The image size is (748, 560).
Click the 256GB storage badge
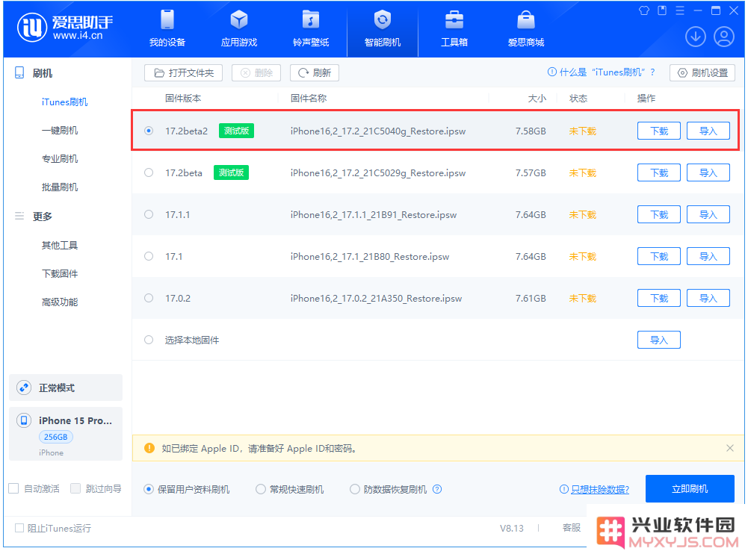(x=56, y=437)
